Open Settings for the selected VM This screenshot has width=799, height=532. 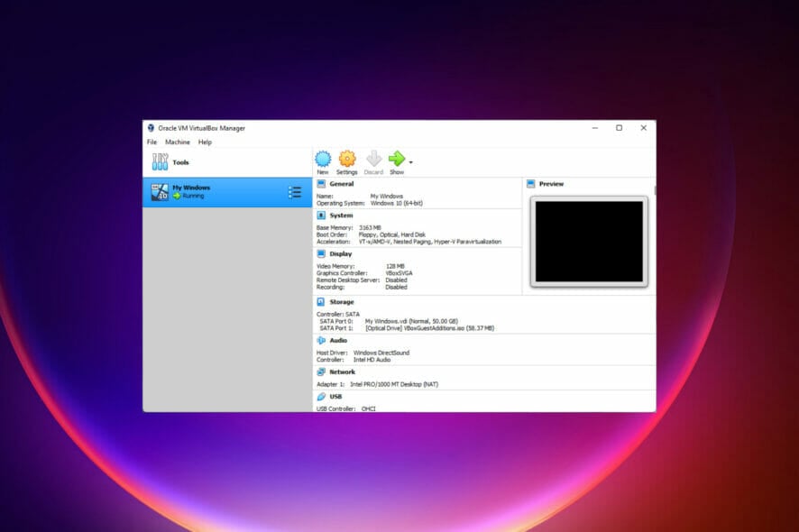click(346, 161)
